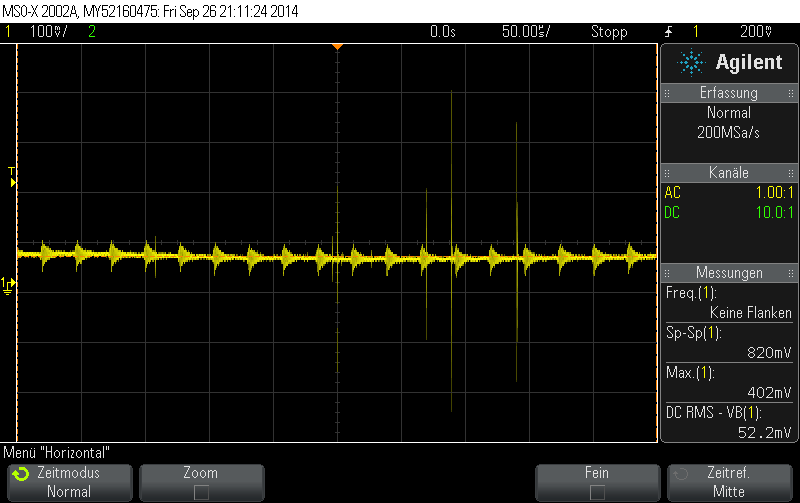Click the Agilent starburst logo
Screen dimensions: 800x503
point(691,63)
